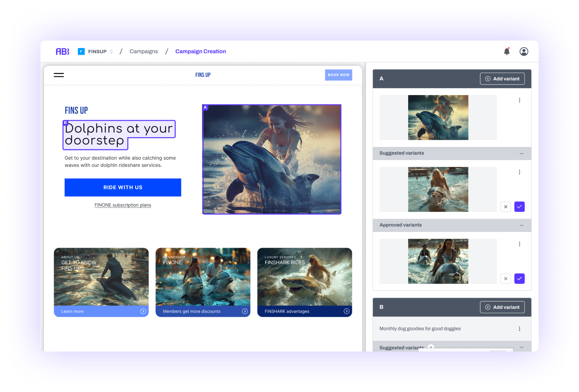This screenshot has height=392, width=579.
Task: Collapse the Suggested variants section in A
Action: [x=521, y=153]
